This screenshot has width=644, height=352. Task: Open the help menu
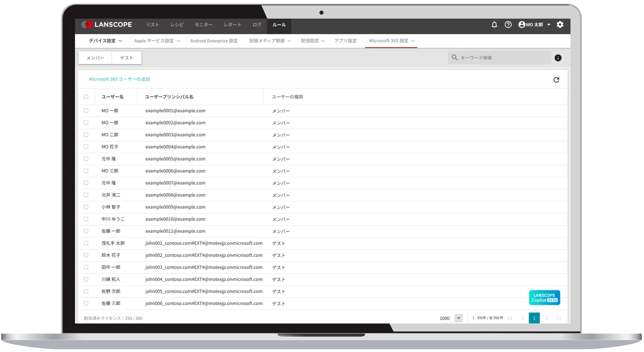coord(508,25)
